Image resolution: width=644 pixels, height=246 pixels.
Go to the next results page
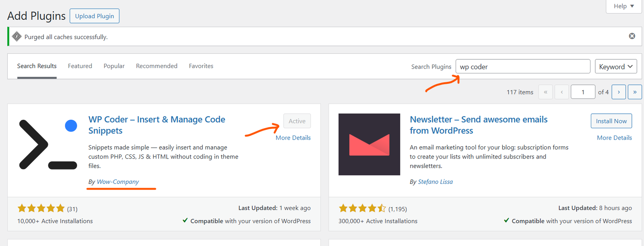point(619,92)
